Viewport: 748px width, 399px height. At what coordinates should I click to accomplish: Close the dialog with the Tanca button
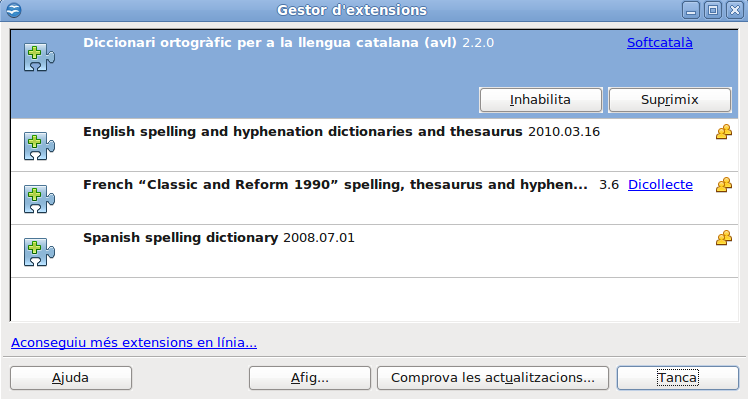point(677,378)
